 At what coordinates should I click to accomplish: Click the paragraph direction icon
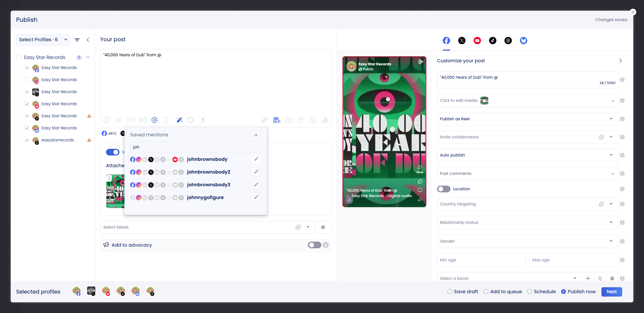(x=203, y=120)
